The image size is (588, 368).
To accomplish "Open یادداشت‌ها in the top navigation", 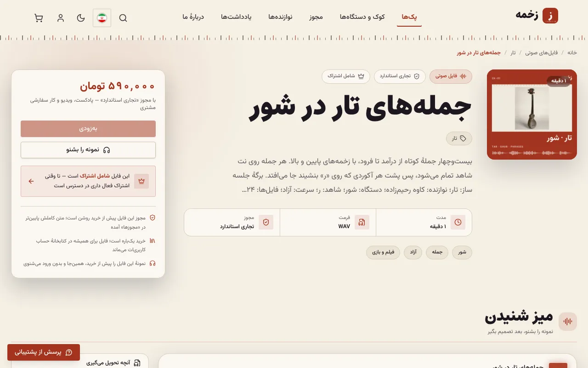I will [236, 17].
